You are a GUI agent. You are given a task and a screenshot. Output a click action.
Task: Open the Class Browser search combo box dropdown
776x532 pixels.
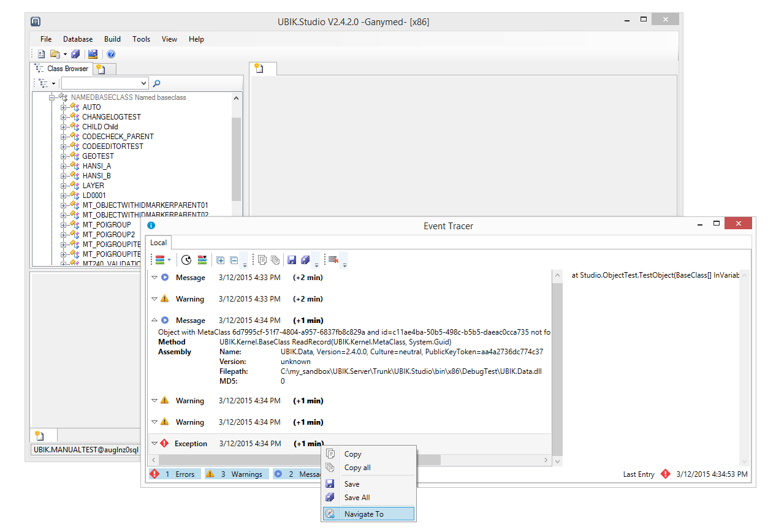click(x=144, y=83)
